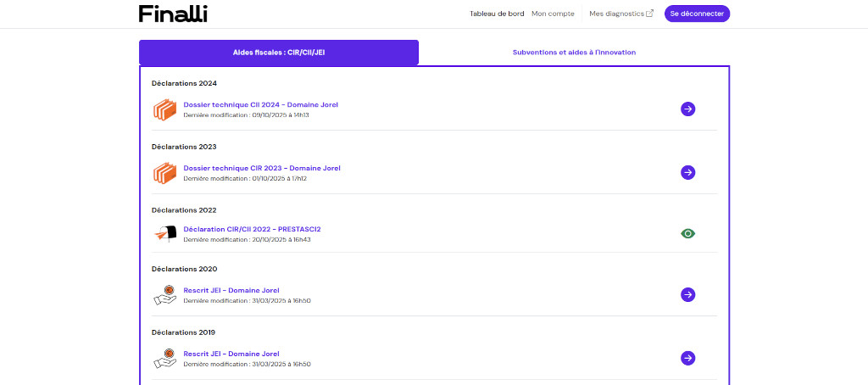Open the arrow for 2019 Rescrit JEI
This screenshot has height=385, width=868.
(x=687, y=358)
